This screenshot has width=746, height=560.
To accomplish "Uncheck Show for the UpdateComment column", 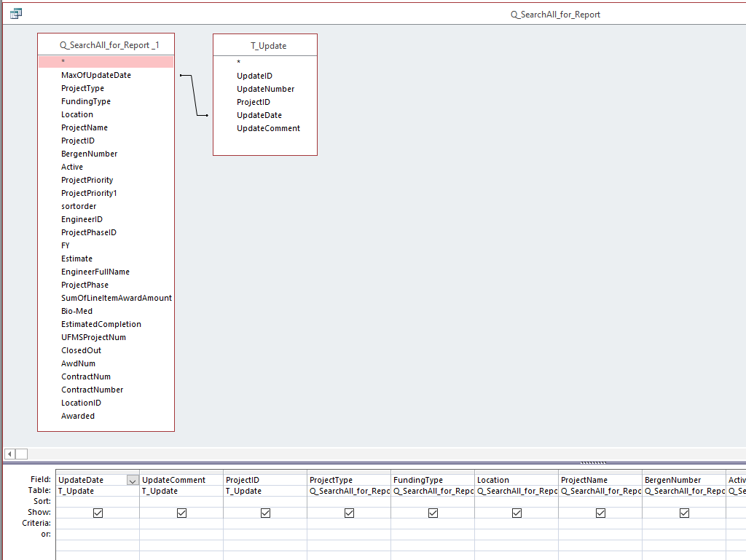I will (x=181, y=513).
